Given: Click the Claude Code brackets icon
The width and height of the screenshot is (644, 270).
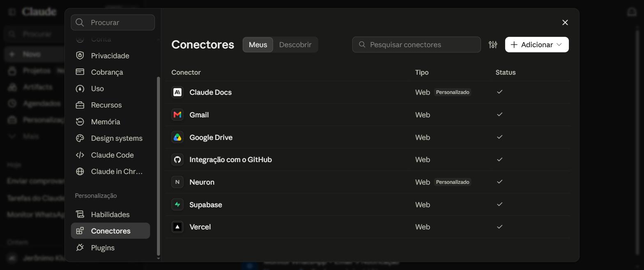Looking at the screenshot, I should point(80,155).
